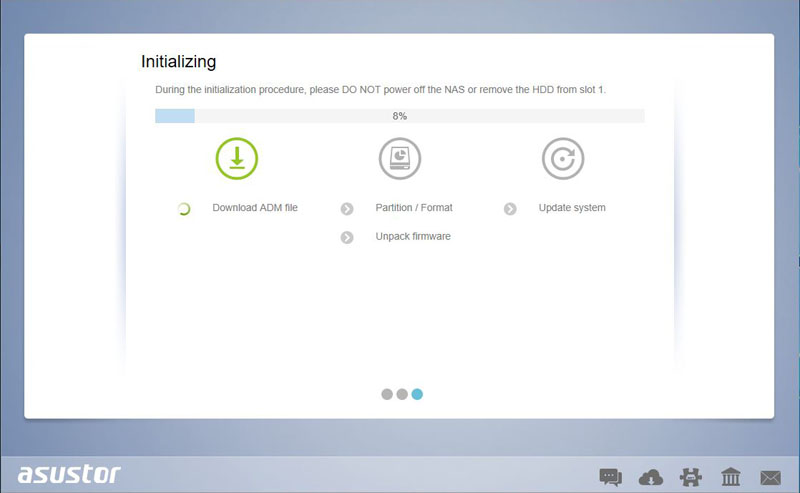800x493 pixels.
Task: Select the second gray page dot
Action: click(402, 394)
